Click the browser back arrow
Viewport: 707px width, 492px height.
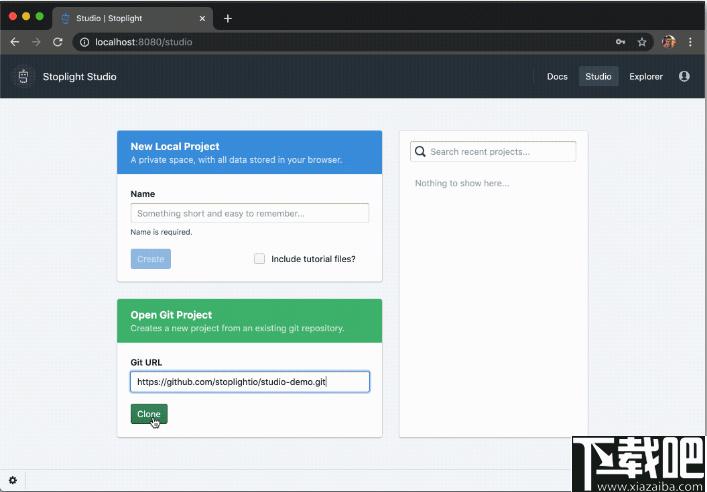pyautogui.click(x=15, y=42)
